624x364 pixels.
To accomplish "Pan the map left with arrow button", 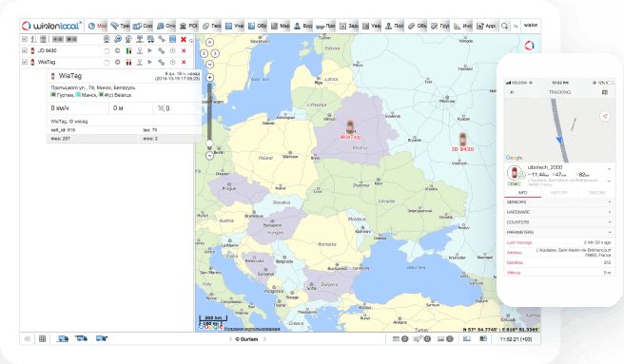I will coord(204,53).
